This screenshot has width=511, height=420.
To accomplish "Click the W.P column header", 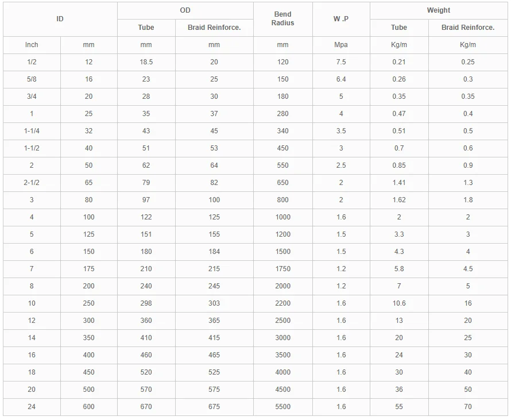I will click(x=341, y=19).
